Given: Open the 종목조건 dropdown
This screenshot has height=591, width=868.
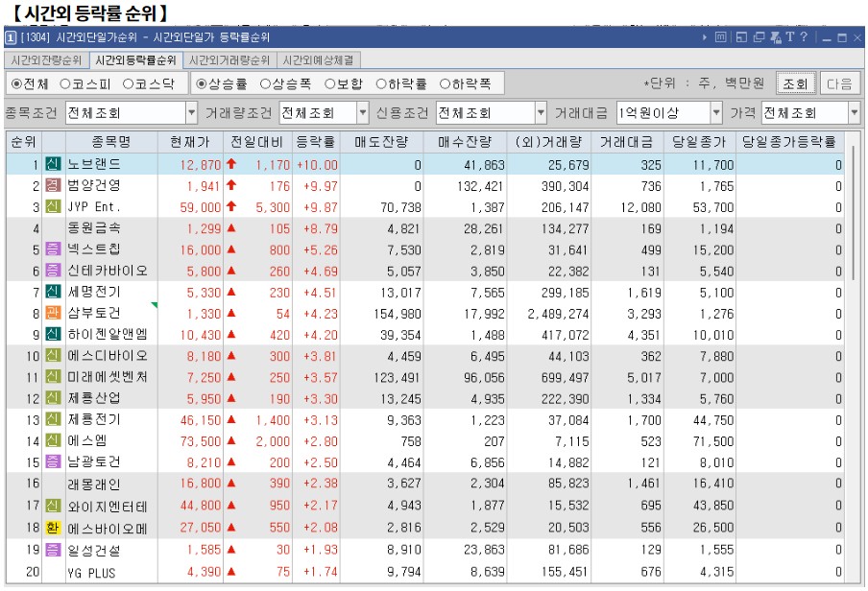Looking at the screenshot, I should tap(192, 113).
